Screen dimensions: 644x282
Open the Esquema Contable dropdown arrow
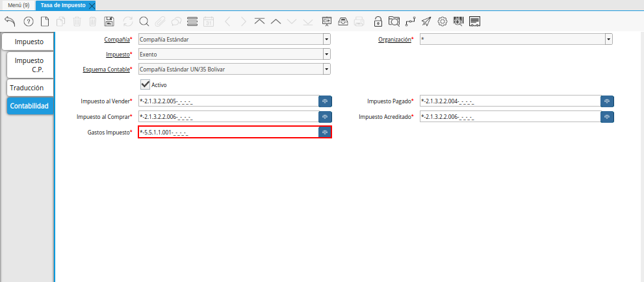tap(326, 69)
